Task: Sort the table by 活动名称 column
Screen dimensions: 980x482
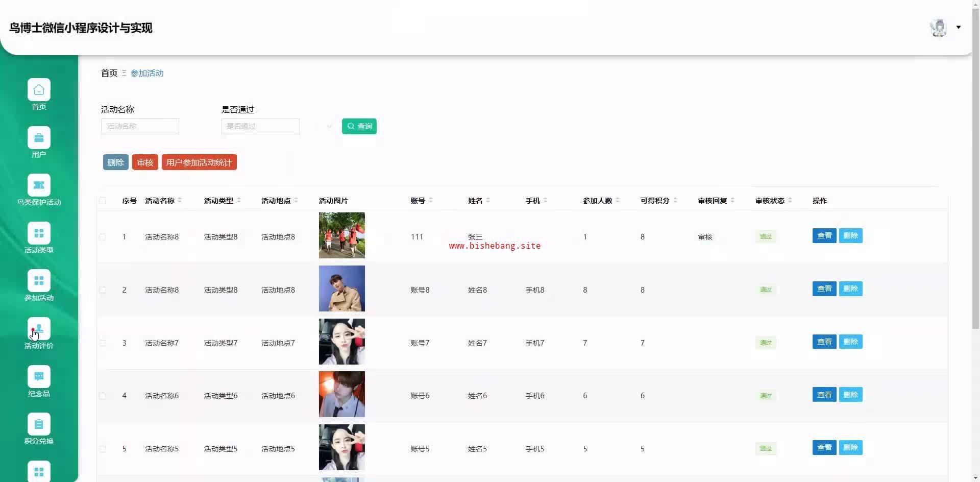Action: pyautogui.click(x=180, y=200)
